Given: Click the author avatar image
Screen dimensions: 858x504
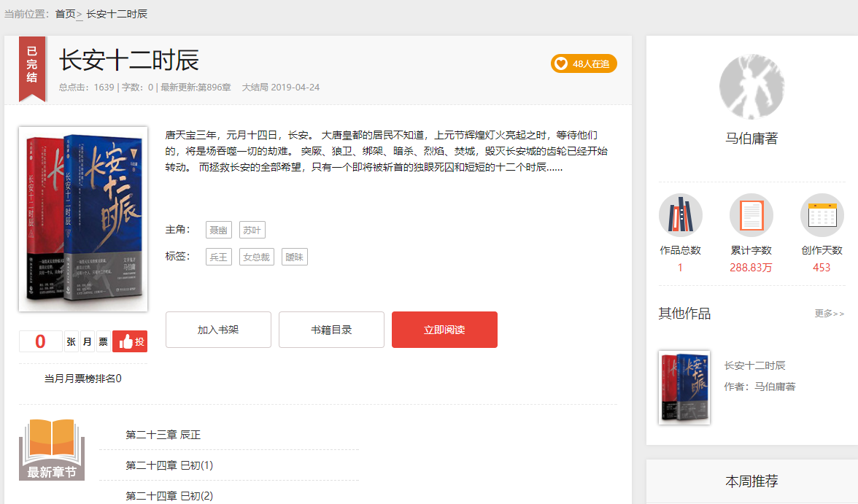Looking at the screenshot, I should [x=751, y=87].
